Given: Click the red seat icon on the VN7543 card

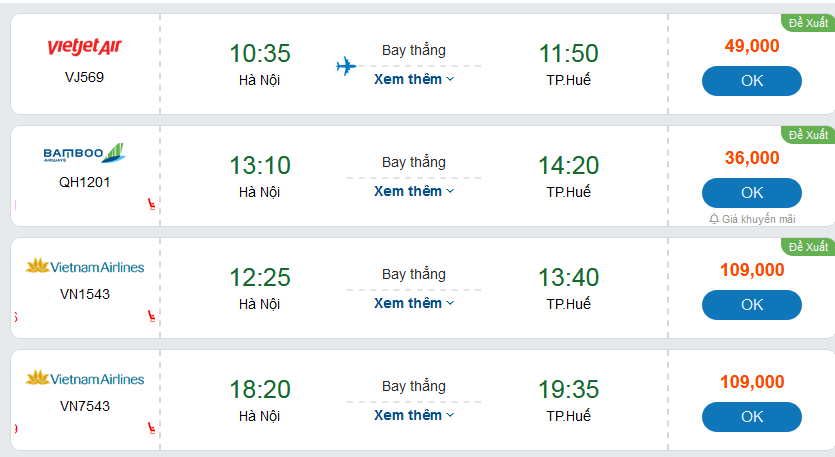Looking at the screenshot, I should [x=152, y=429].
